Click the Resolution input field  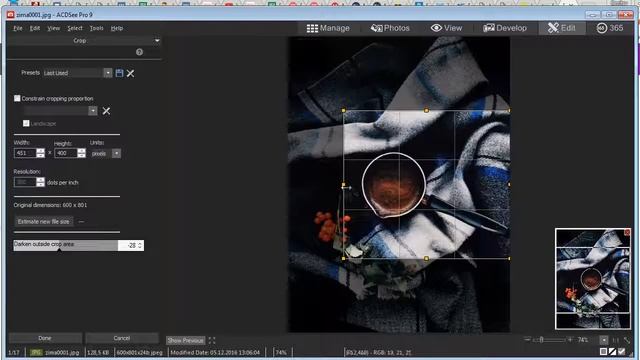tap(25, 182)
